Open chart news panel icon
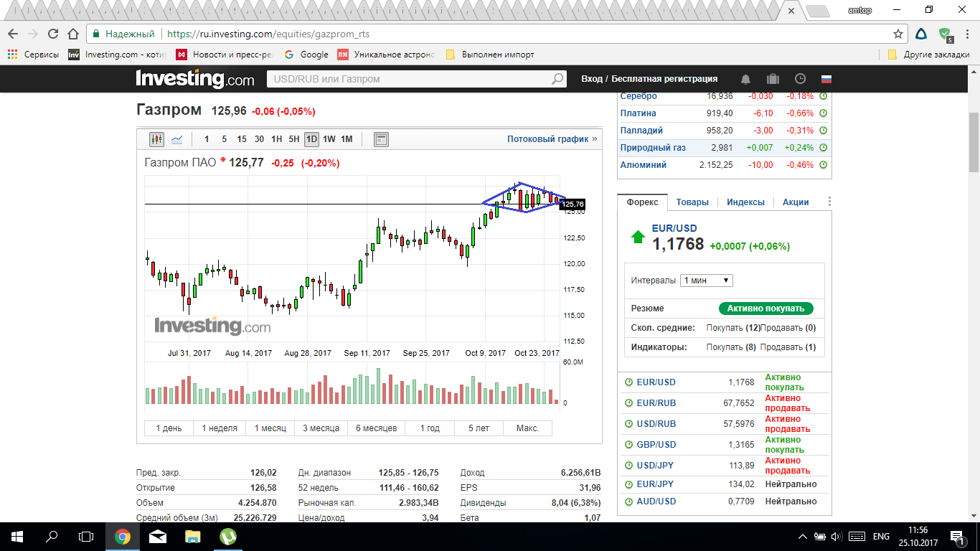 coord(381,139)
